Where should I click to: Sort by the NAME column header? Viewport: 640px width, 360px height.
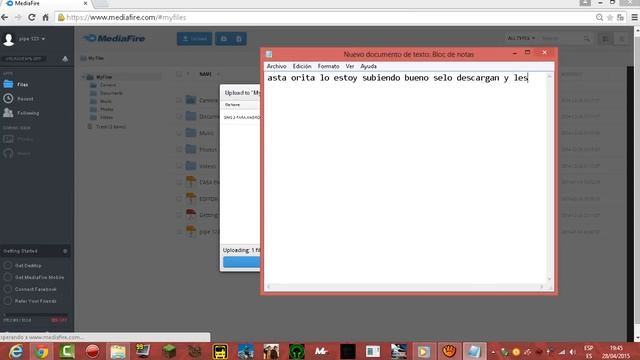click(205, 74)
